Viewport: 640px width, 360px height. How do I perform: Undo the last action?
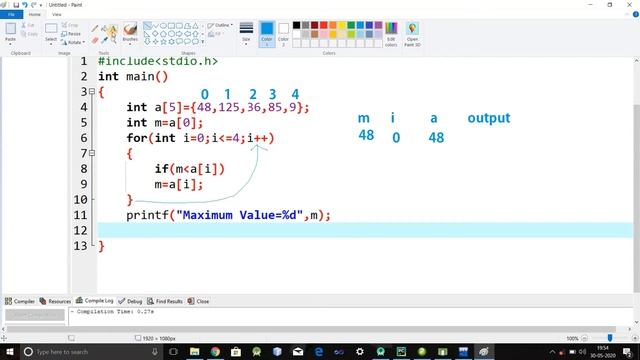(24, 5)
